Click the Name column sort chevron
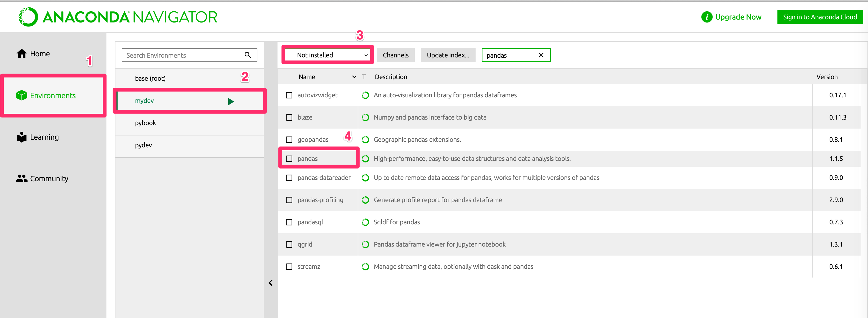 pyautogui.click(x=354, y=77)
